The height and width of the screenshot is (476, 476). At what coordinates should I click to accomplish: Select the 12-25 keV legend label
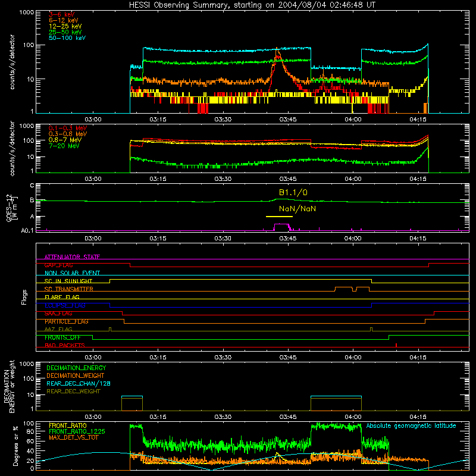[x=65, y=26]
